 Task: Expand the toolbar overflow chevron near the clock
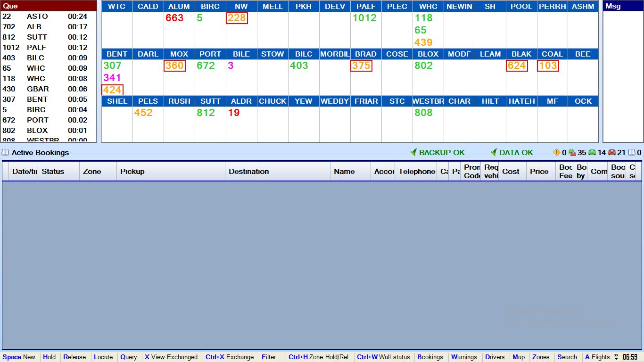616,357
